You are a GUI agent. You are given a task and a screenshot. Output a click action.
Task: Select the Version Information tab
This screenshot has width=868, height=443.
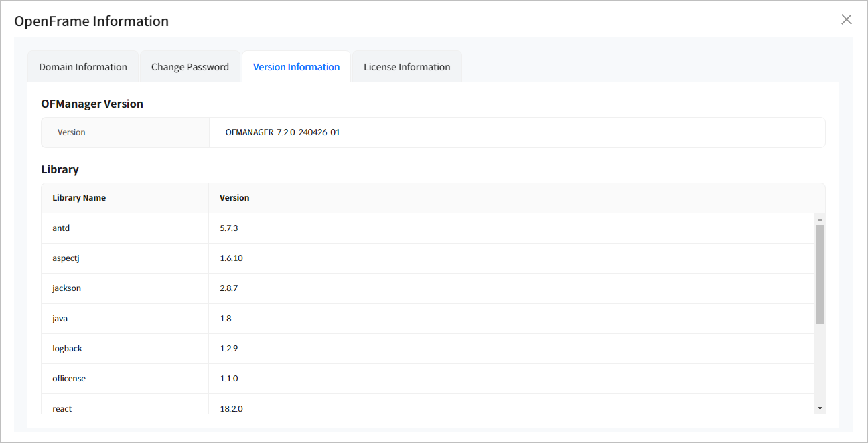(296, 67)
